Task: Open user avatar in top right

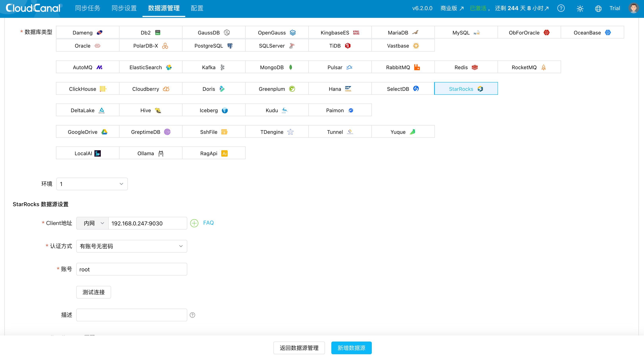Action: coord(633,8)
